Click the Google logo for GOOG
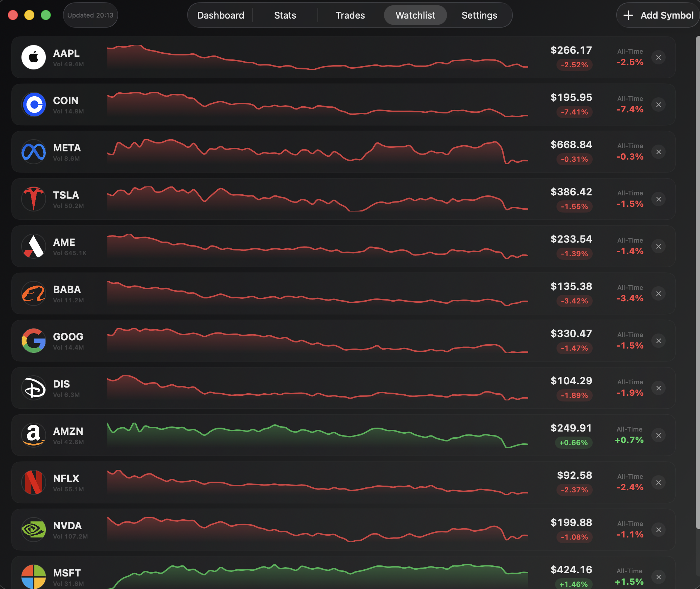Screen dimensions: 700x589 34,341
